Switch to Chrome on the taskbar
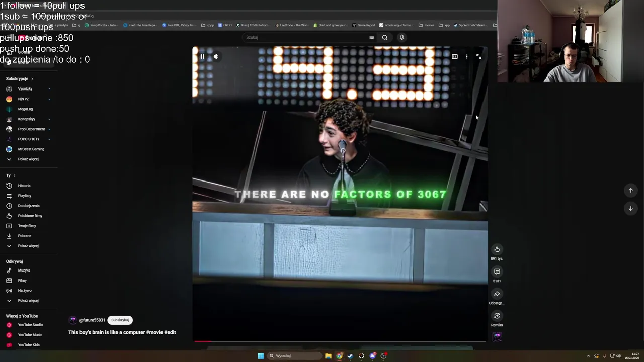The width and height of the screenshot is (644, 362). (x=340, y=356)
